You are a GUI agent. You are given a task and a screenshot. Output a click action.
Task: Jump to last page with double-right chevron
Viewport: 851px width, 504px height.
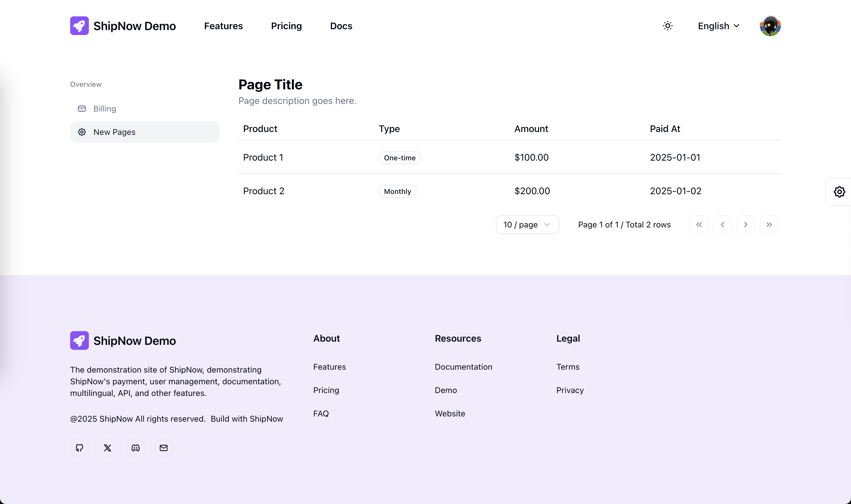(769, 225)
